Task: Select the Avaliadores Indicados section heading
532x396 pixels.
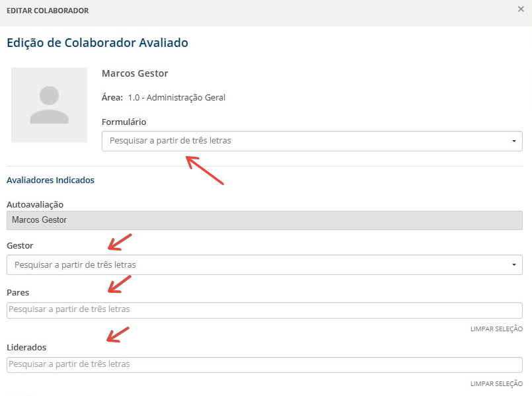Action: 50,180
